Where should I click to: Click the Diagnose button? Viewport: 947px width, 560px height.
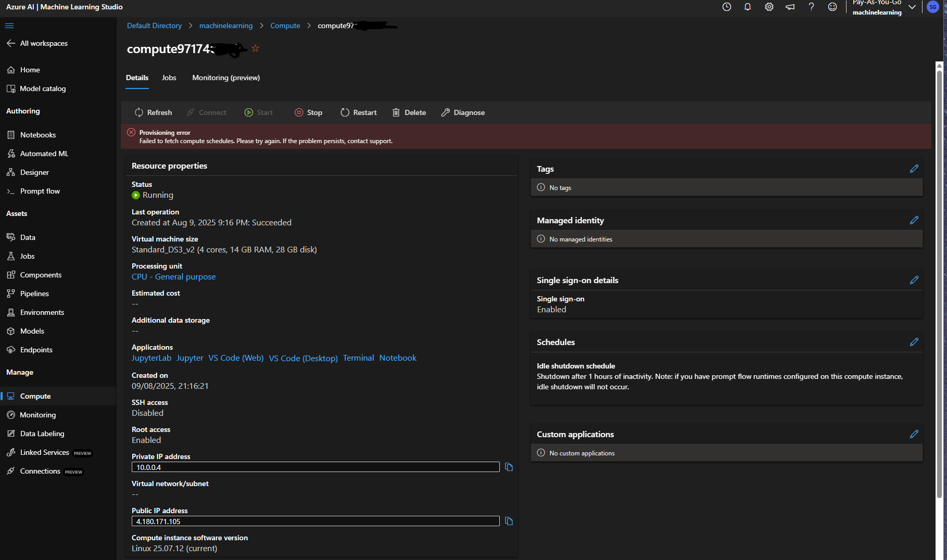[463, 112]
